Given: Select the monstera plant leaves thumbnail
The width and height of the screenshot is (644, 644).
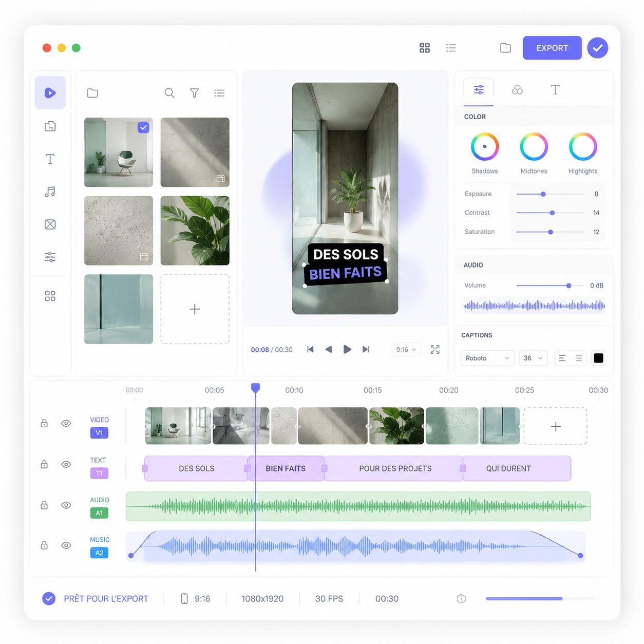Looking at the screenshot, I should (195, 231).
